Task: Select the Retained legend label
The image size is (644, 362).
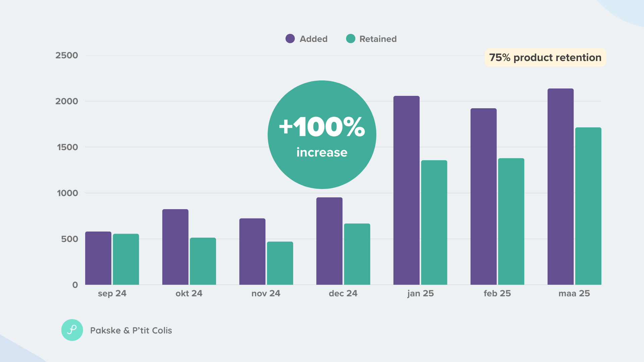Action: [x=378, y=39]
